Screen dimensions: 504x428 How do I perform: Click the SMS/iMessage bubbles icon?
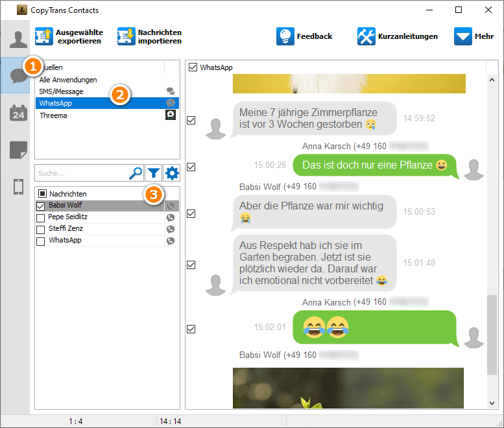coord(171,91)
